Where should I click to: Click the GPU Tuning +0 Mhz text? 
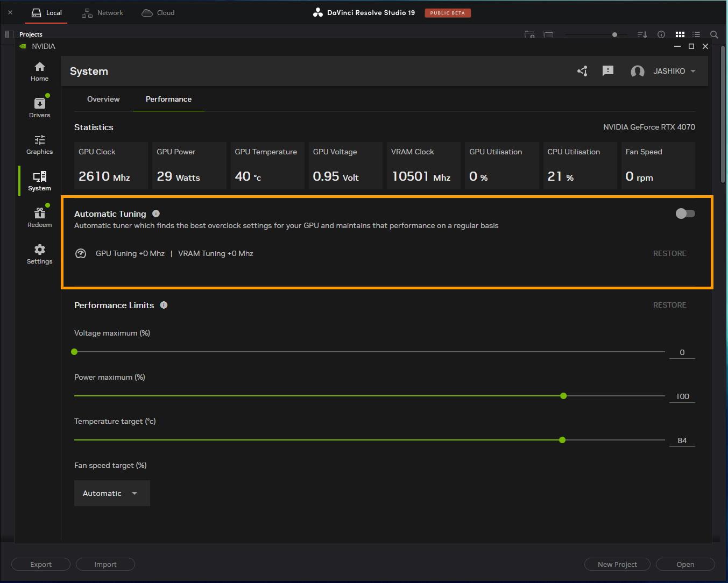(x=130, y=253)
